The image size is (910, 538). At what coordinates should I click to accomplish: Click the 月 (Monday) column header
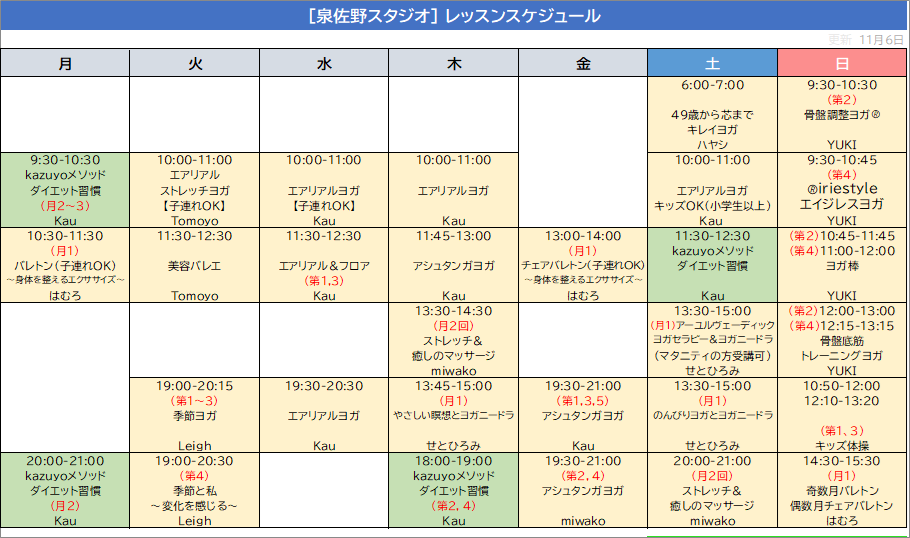(x=65, y=63)
